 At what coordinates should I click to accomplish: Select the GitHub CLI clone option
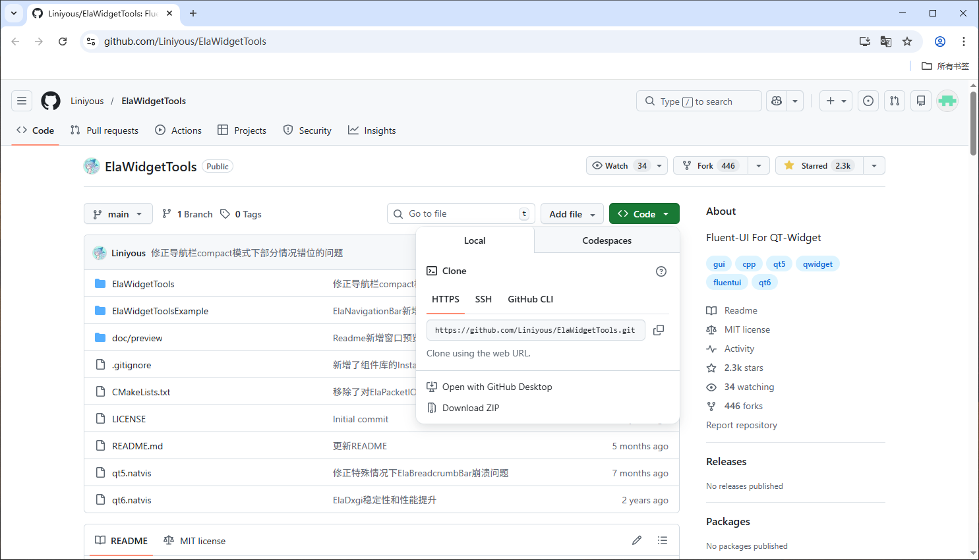coord(531,299)
